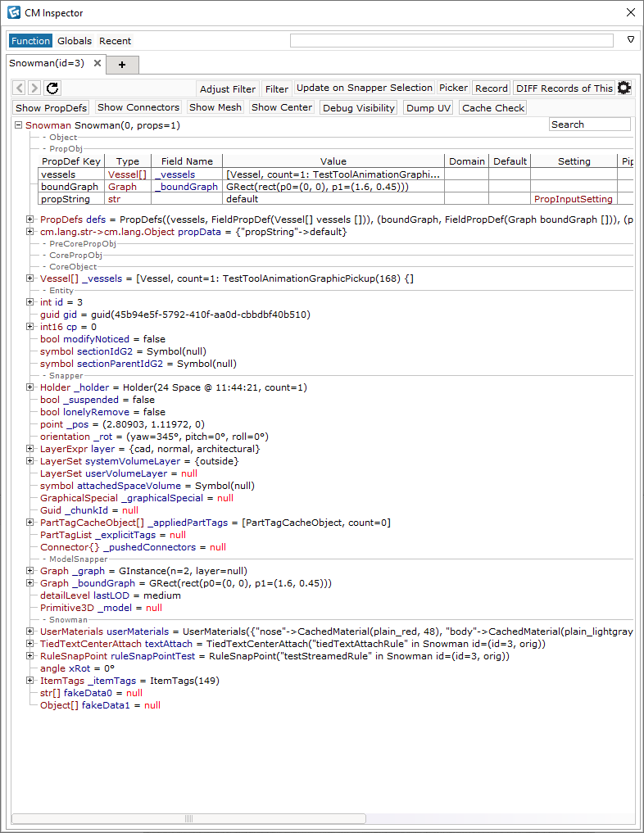Expand the textAttach node
The width and height of the screenshot is (644, 833).
(29, 644)
